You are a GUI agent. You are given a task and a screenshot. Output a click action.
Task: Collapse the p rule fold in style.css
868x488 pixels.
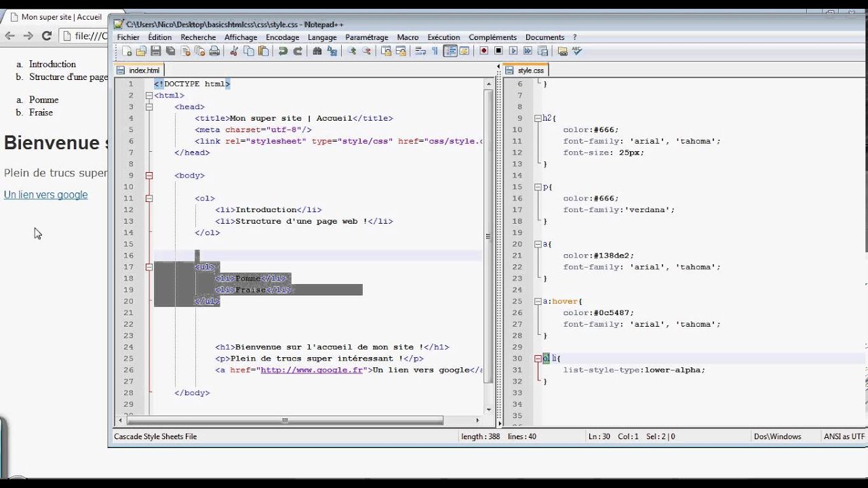538,187
